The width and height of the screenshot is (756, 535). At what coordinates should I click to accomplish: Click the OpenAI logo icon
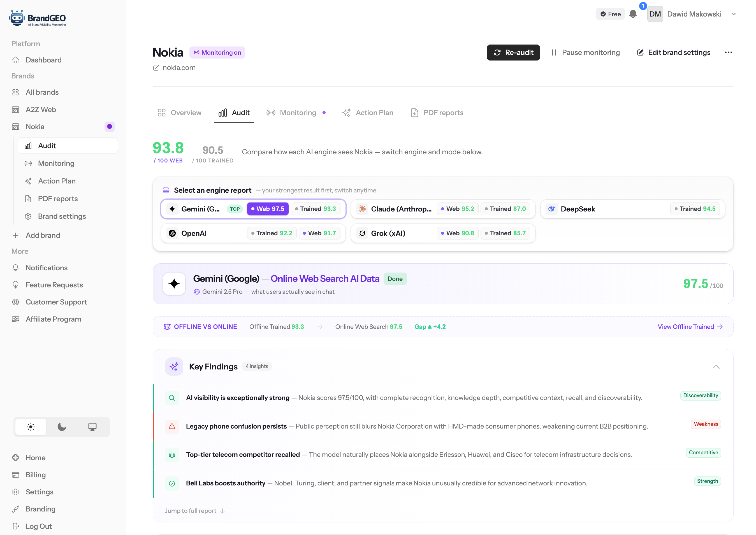[x=172, y=233]
